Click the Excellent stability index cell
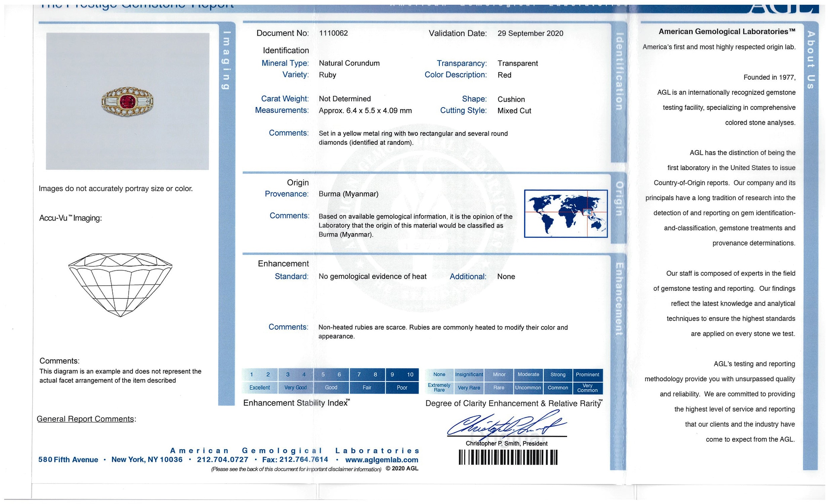The width and height of the screenshot is (830, 504). 259,387
